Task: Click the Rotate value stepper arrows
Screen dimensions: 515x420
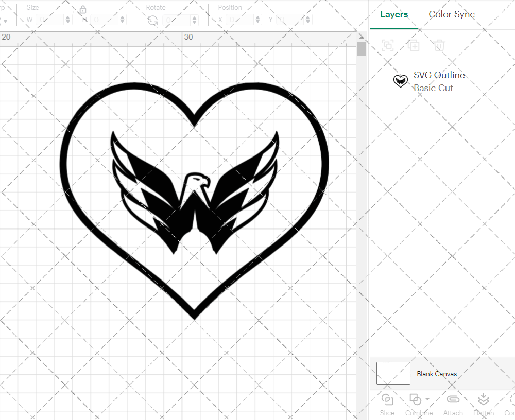Action: point(194,19)
